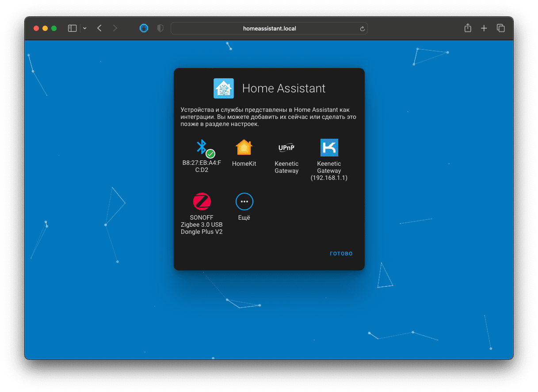Click the Home Assistant logo

click(224, 88)
